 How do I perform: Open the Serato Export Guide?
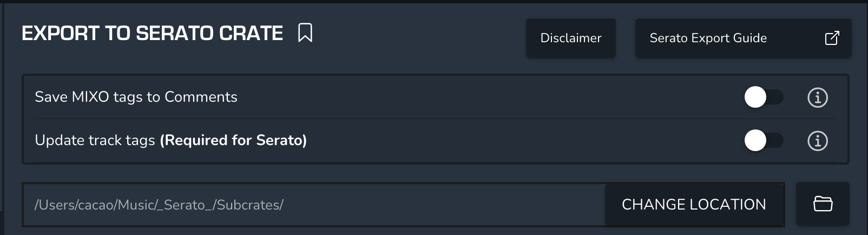click(x=743, y=38)
